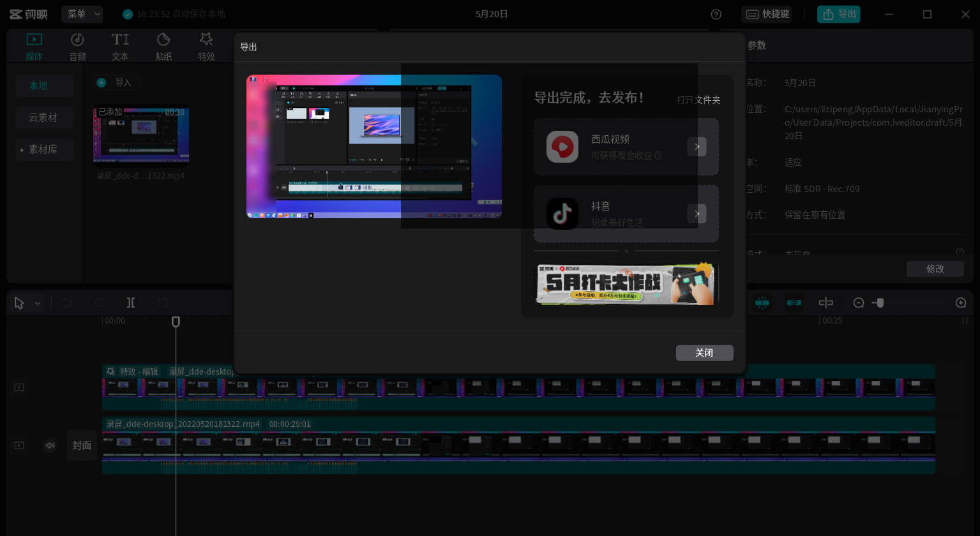Click the 封面 cover button

(x=82, y=445)
